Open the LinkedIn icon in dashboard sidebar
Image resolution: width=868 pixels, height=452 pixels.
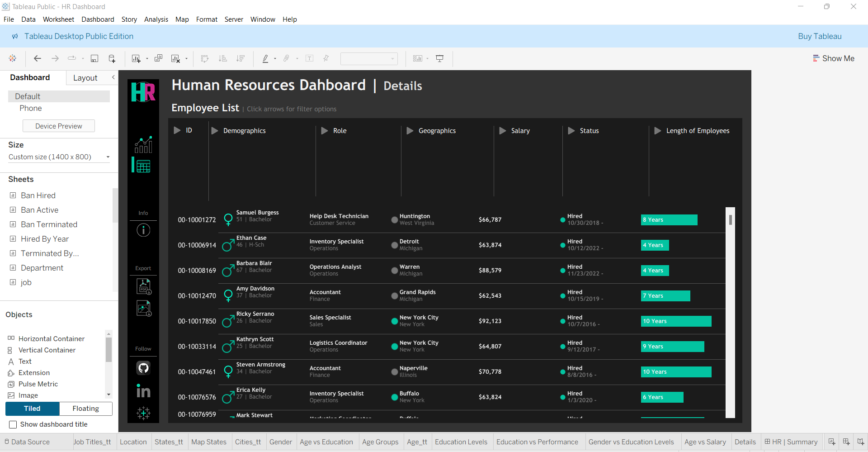(x=143, y=391)
